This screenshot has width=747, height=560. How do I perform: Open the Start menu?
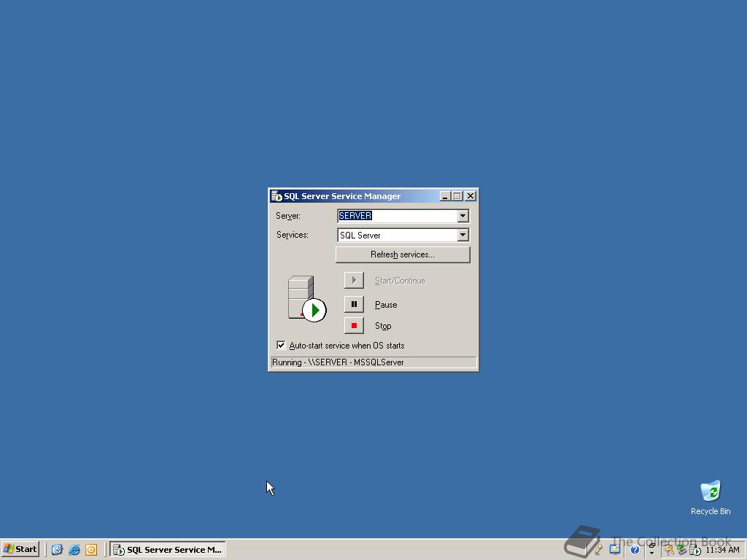pos(20,549)
